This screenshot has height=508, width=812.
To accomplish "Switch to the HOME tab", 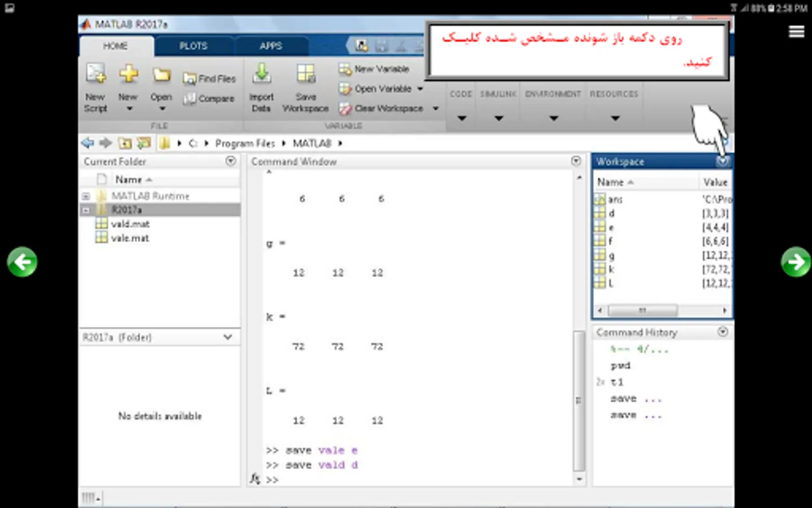I will point(116,46).
